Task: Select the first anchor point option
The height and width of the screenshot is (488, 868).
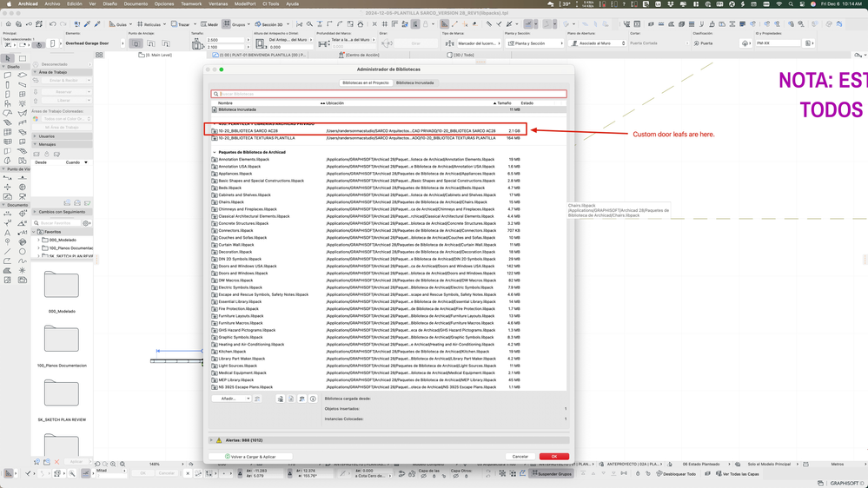Action: point(136,43)
